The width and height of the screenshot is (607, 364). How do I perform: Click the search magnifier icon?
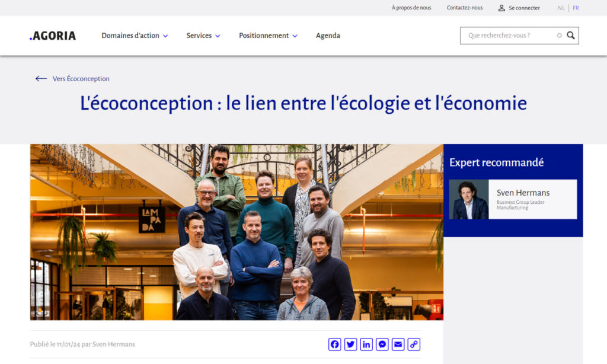571,35
